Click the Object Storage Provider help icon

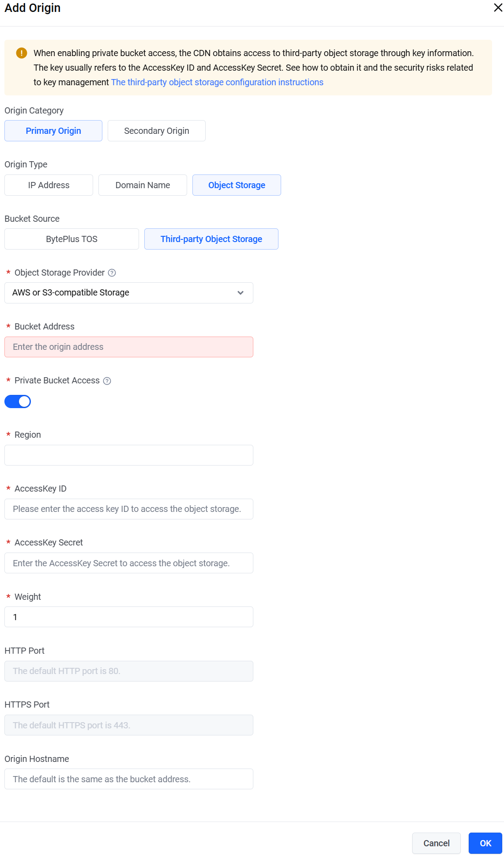click(112, 273)
